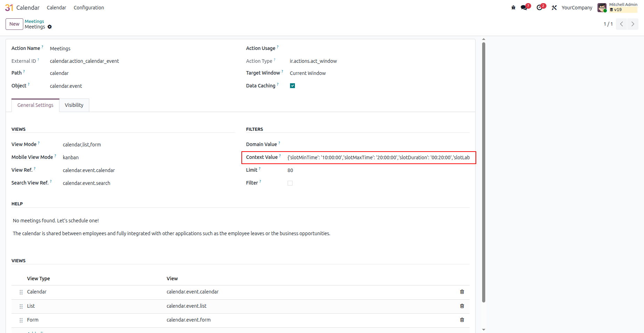644x333 pixels.
Task: Open the Object model field
Action: 142,86
